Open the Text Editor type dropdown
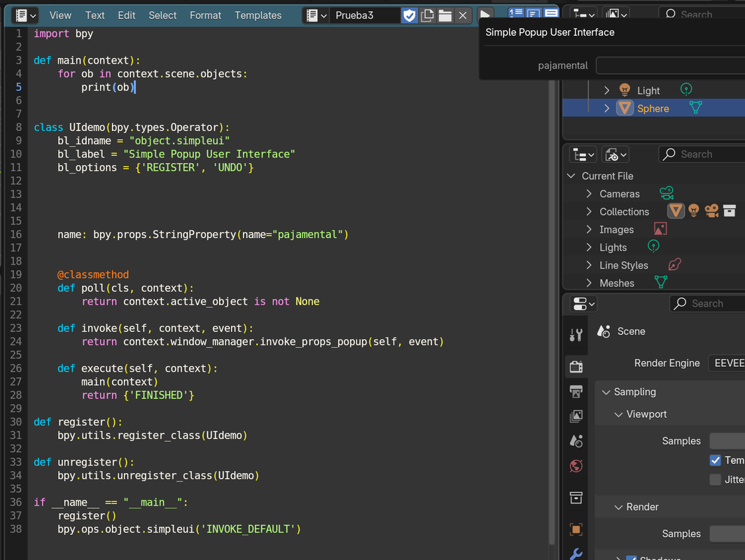The height and width of the screenshot is (560, 745). [25, 15]
